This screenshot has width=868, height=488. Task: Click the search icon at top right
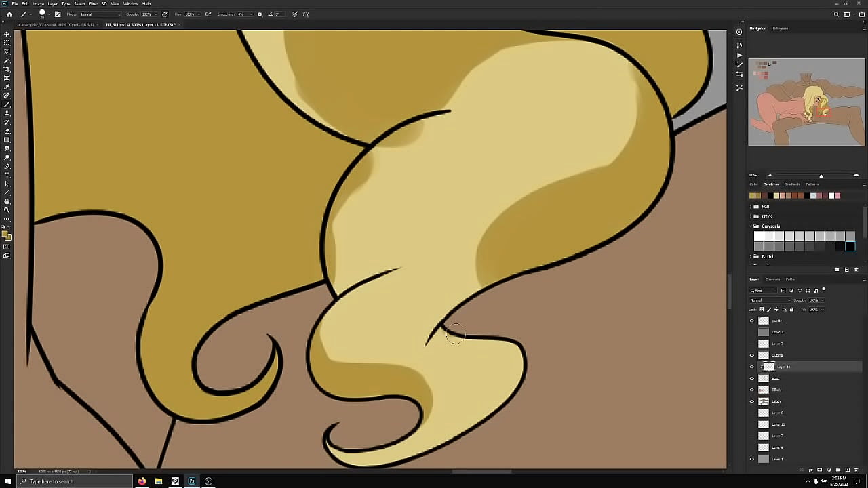836,14
